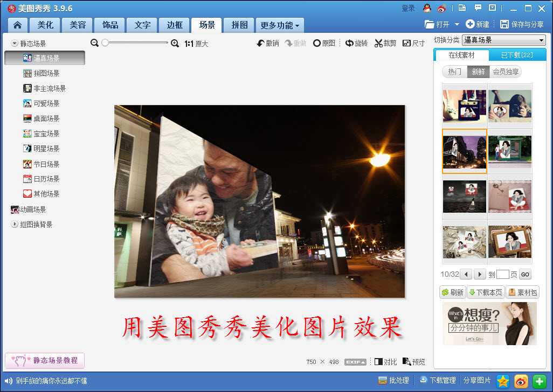Rotate image with 旋转 tool
Image resolution: width=553 pixels, height=392 pixels.
356,43
